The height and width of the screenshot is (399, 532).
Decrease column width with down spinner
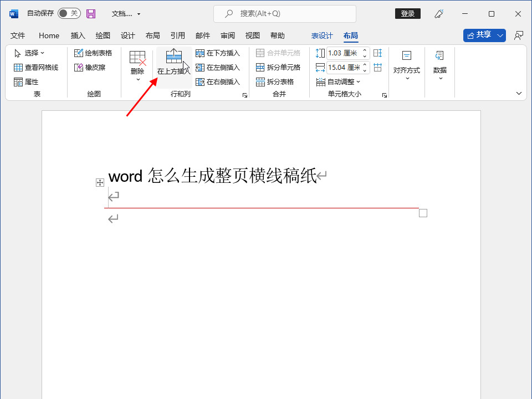[365, 70]
